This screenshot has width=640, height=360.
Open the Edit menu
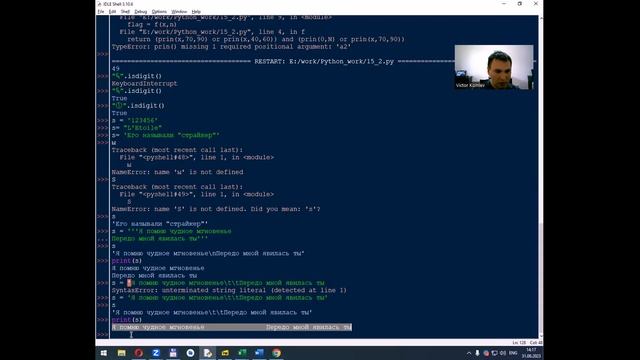click(112, 11)
